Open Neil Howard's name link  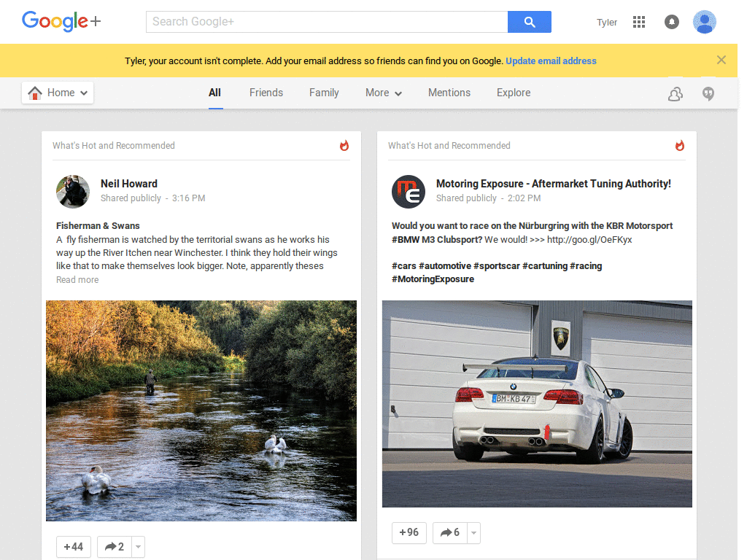coord(129,184)
